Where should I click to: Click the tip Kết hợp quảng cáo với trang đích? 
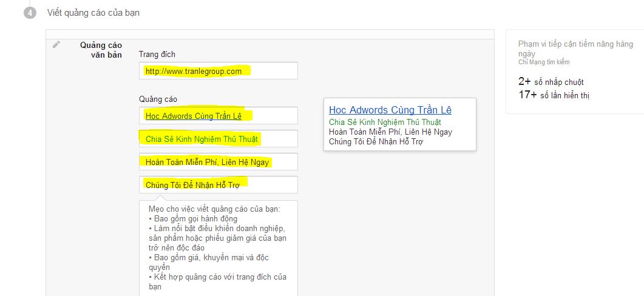tap(218, 281)
